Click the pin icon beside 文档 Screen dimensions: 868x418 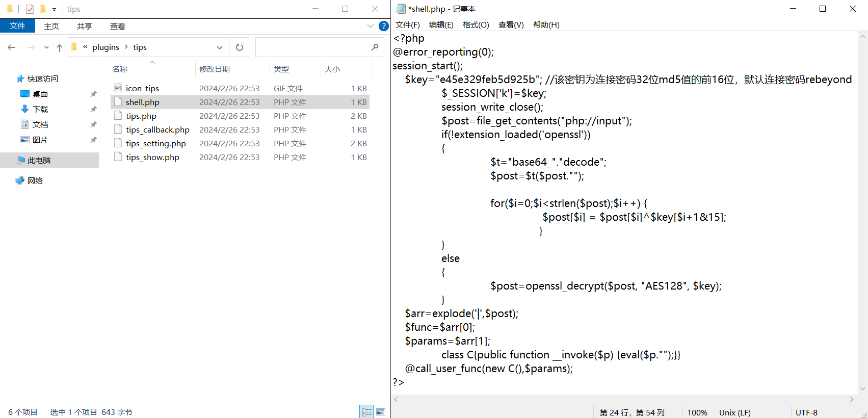coord(93,125)
